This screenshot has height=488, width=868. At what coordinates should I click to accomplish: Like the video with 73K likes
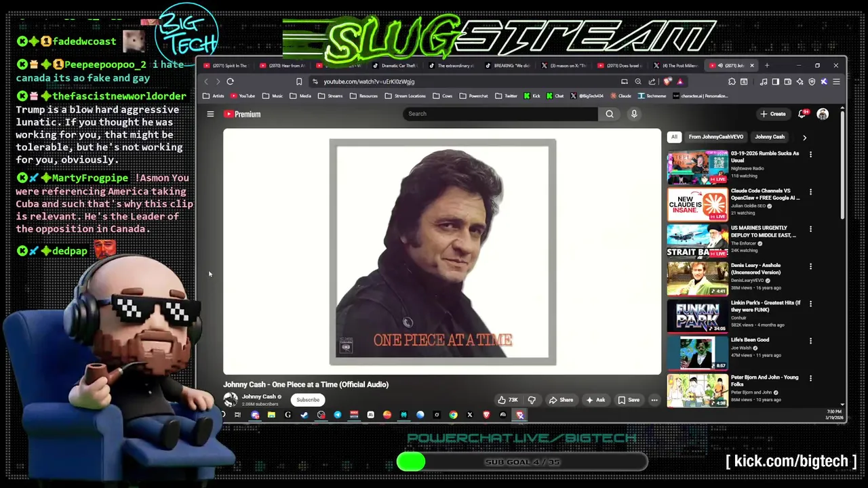point(508,400)
